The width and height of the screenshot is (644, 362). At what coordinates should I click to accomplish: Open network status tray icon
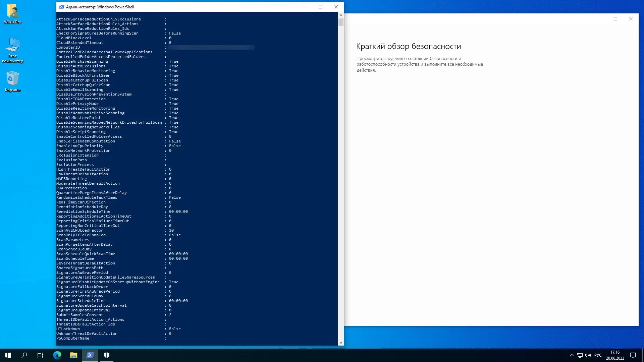coord(580,355)
